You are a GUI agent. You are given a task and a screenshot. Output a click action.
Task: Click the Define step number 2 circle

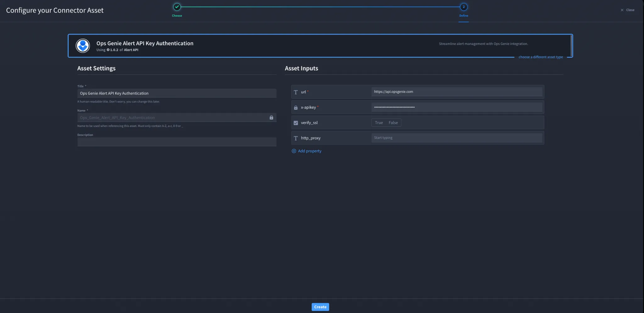pyautogui.click(x=464, y=7)
